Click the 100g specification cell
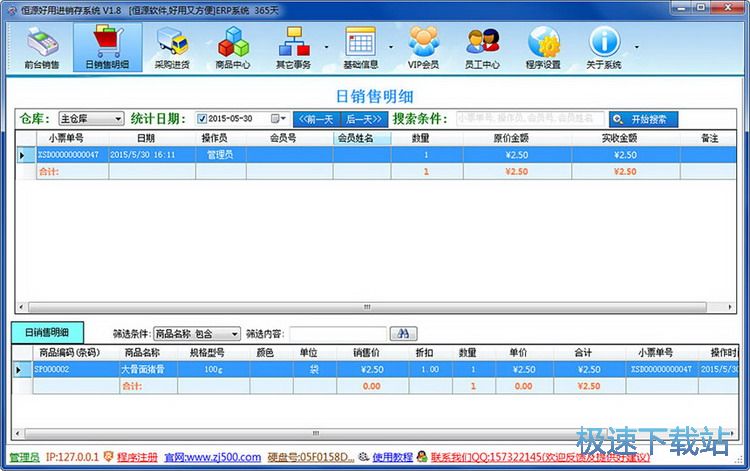750x471 pixels. [213, 370]
